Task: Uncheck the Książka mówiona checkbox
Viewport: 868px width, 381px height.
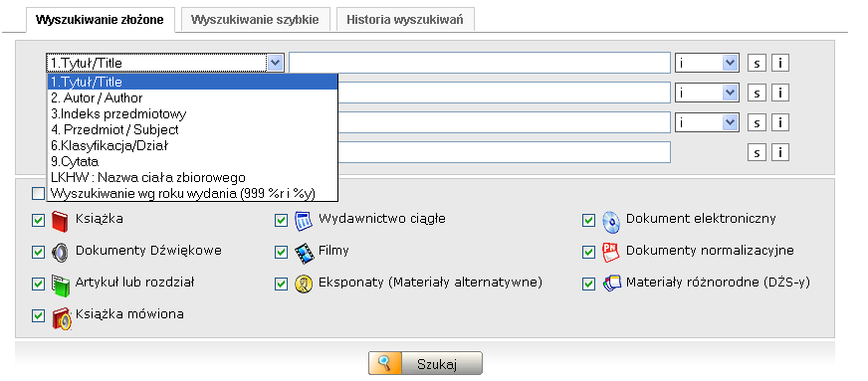Action: click(x=38, y=315)
